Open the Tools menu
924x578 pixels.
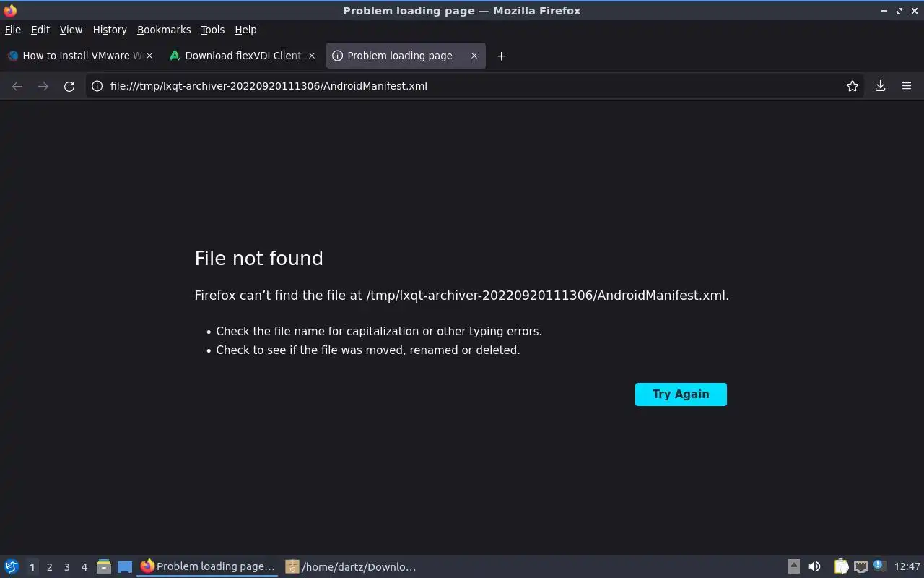(x=212, y=30)
